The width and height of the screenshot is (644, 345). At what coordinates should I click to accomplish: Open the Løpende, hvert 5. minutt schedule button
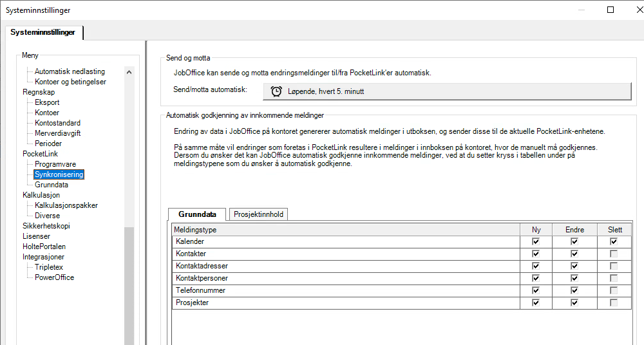click(447, 91)
